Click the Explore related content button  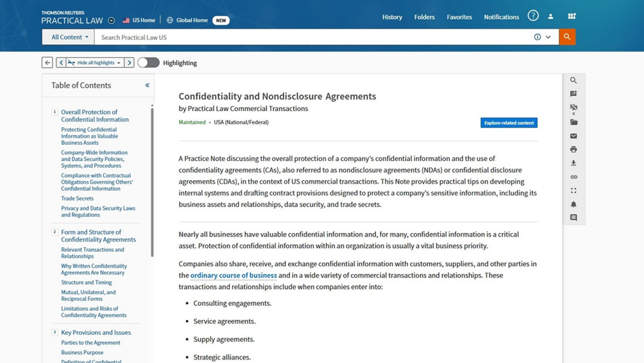pyautogui.click(x=509, y=122)
